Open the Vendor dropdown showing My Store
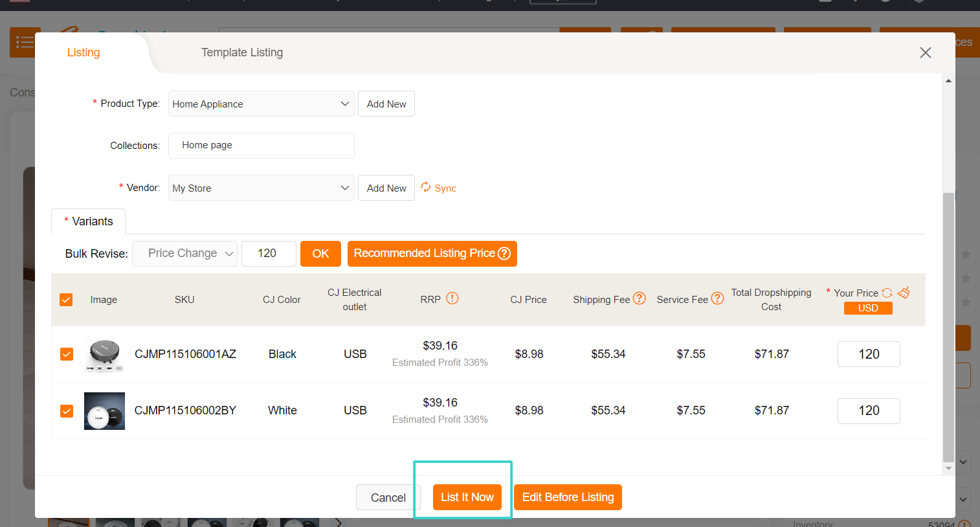 click(x=261, y=188)
